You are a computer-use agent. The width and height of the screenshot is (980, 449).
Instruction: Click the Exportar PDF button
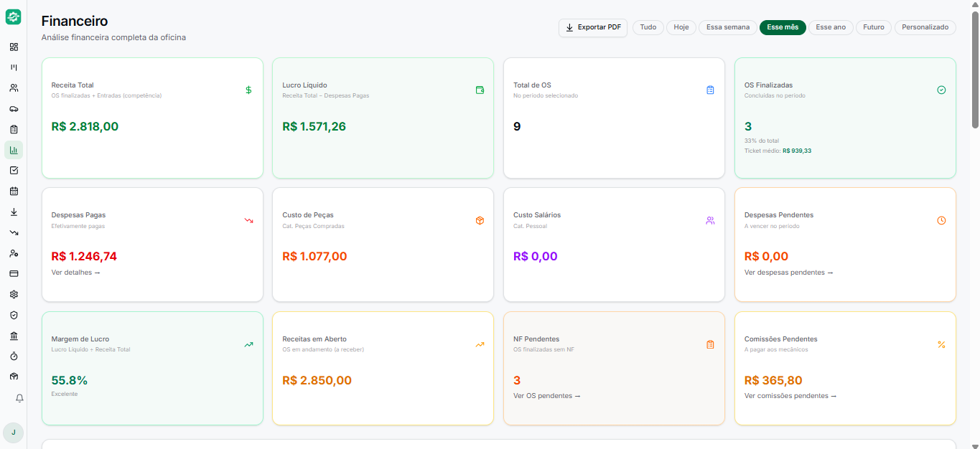593,27
